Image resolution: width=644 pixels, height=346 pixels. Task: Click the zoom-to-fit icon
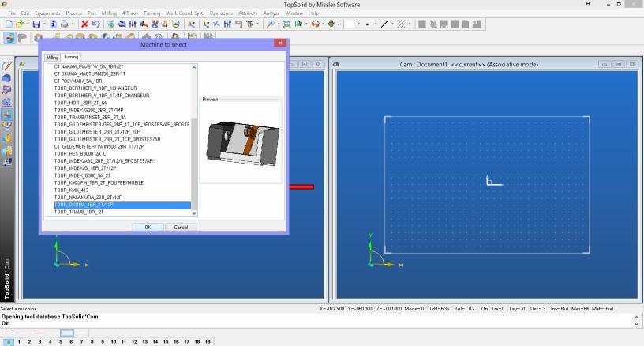click(287, 24)
